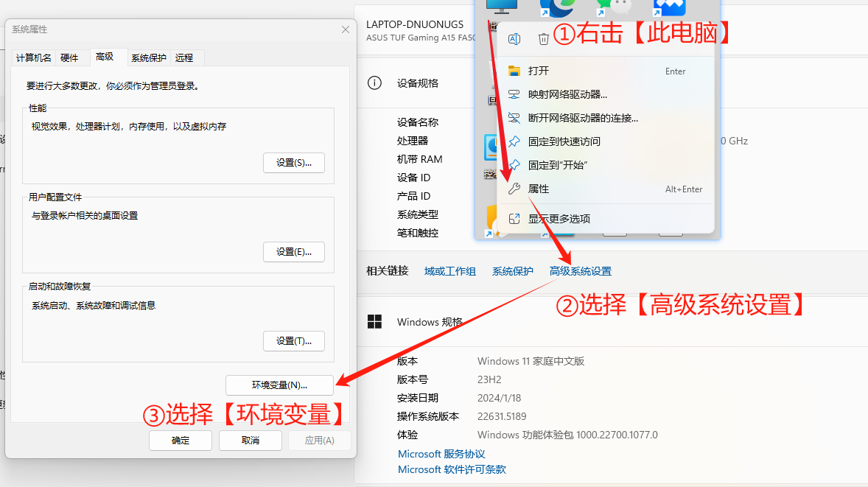Select the 此电脑 monitor desktop icon
Screen dimensions: 868x487
coord(502,7)
